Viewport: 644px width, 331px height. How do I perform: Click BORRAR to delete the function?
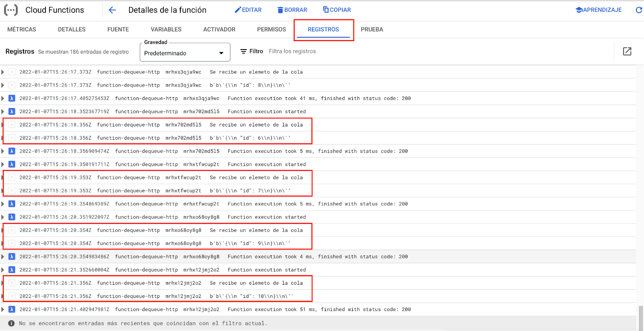coord(292,10)
